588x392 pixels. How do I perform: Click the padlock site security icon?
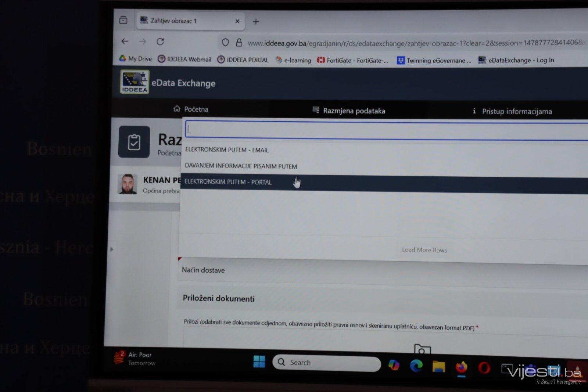click(x=239, y=43)
